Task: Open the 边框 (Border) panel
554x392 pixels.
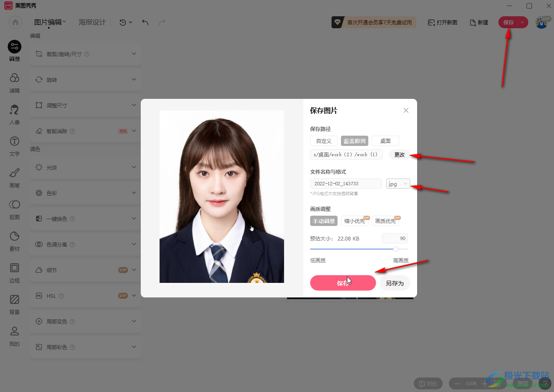Action: 15,273
